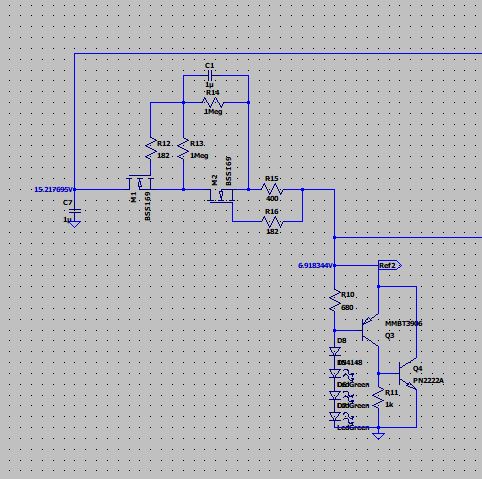This screenshot has height=479, width=482.
Task: Click the 1Meg value of R13
Action: click(x=199, y=155)
